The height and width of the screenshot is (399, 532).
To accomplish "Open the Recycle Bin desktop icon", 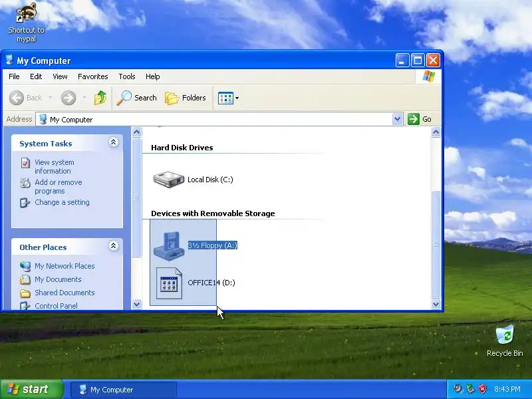I will (505, 341).
